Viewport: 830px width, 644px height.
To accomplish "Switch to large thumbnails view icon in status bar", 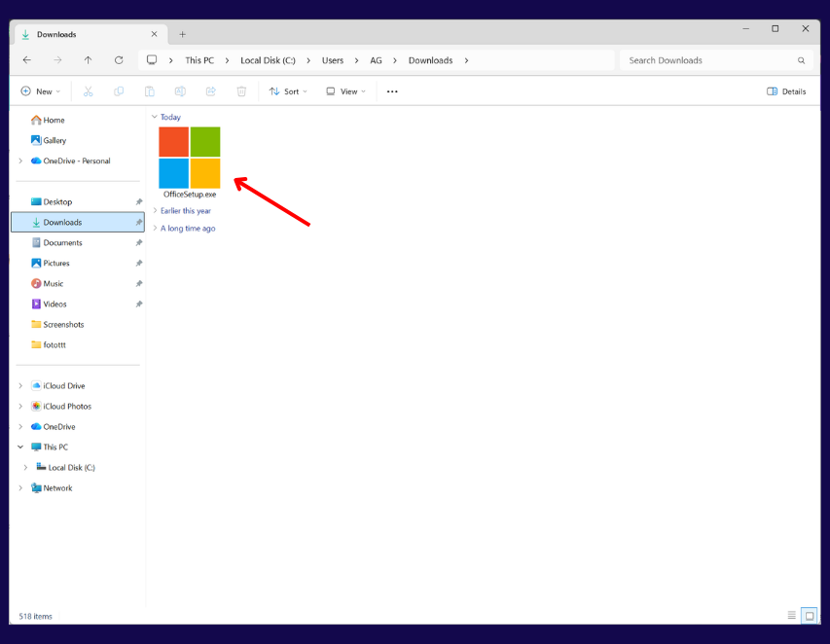I will click(810, 616).
